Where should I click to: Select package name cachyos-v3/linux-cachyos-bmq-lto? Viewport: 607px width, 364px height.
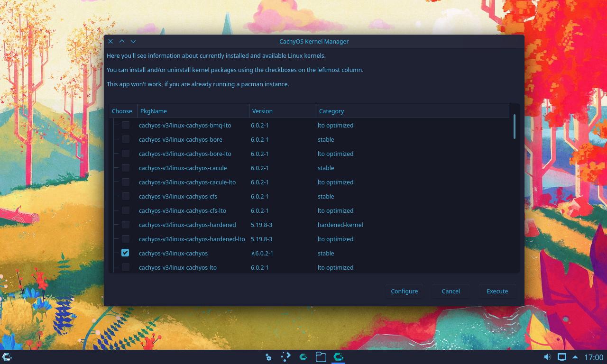pos(185,125)
